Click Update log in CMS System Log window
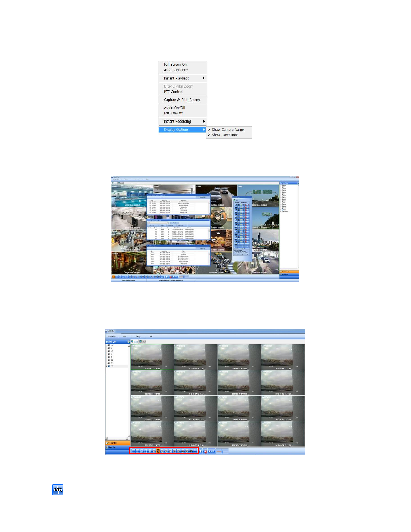Viewport: 411px width, 532px height. point(203,248)
